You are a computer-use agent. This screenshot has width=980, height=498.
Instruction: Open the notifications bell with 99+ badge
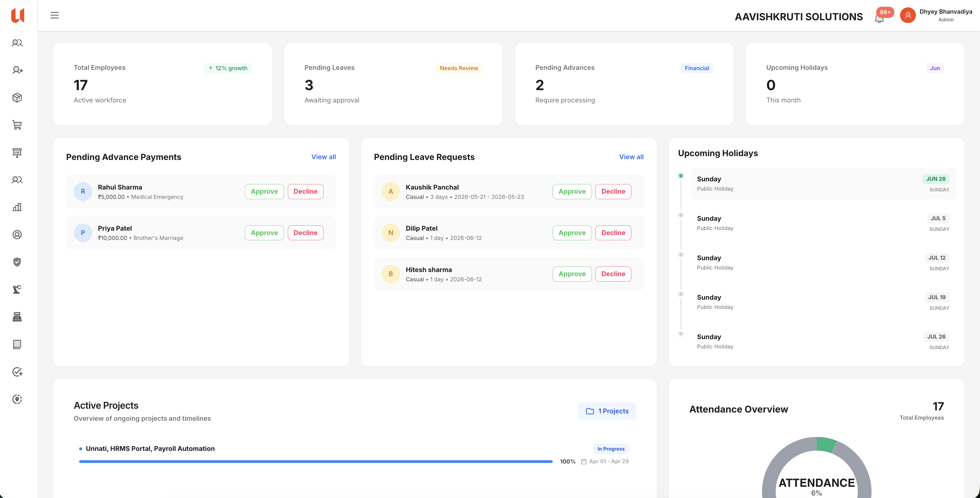point(879,18)
